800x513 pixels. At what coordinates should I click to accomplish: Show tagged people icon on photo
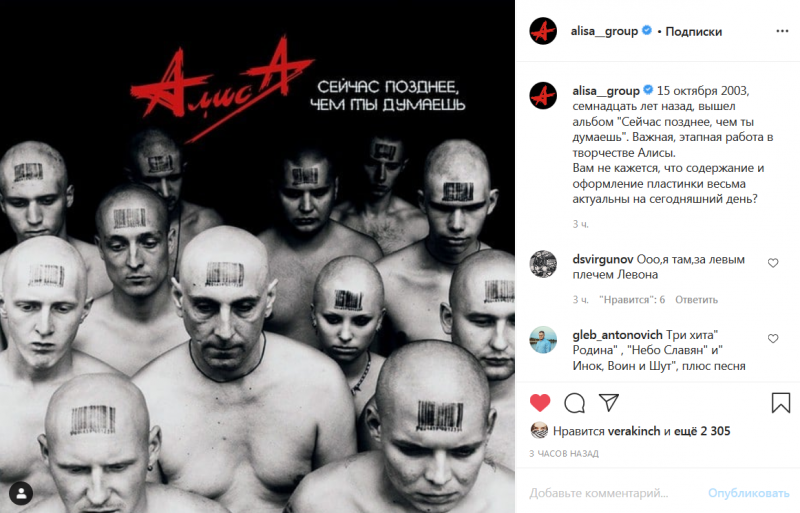[x=21, y=493]
